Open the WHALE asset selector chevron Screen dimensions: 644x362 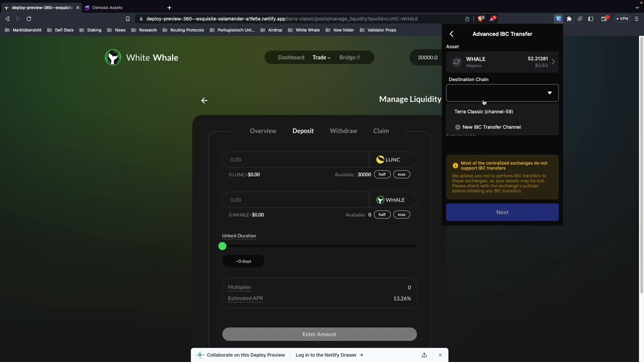point(553,62)
